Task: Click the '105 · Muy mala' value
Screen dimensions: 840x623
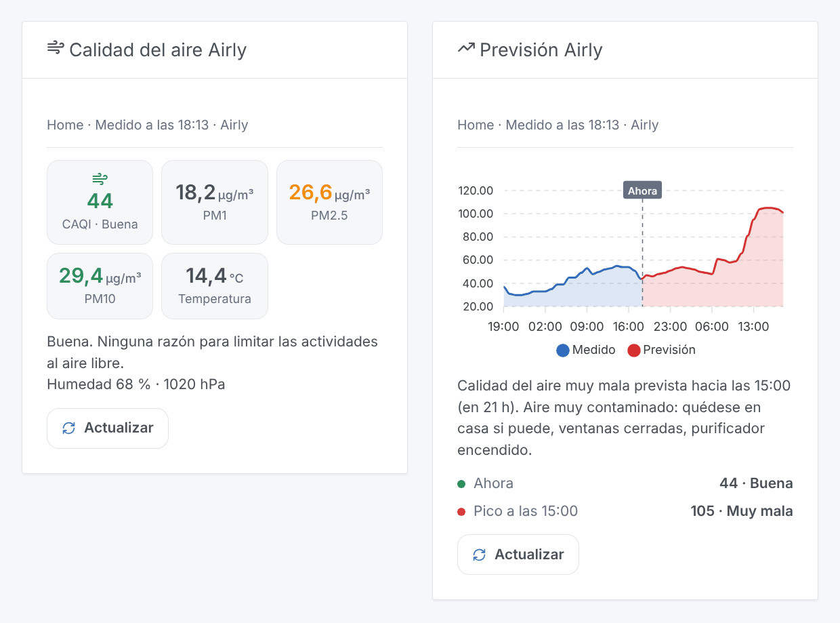Action: pyautogui.click(x=742, y=511)
